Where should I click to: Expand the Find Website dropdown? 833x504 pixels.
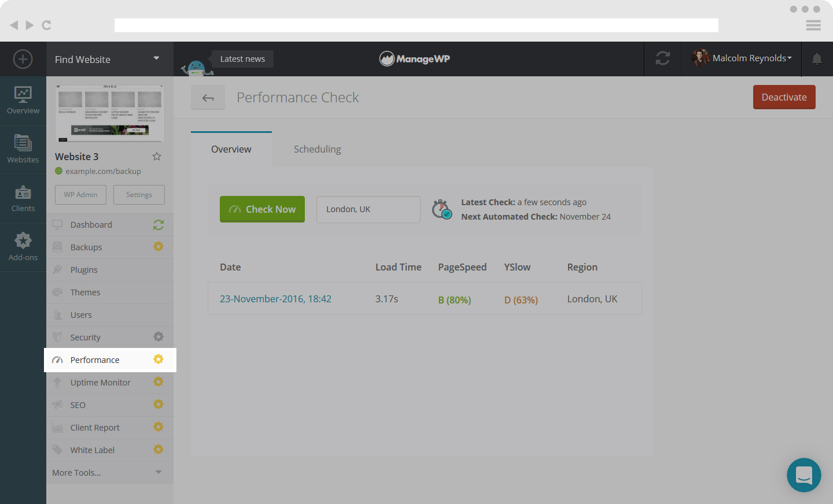pos(110,59)
